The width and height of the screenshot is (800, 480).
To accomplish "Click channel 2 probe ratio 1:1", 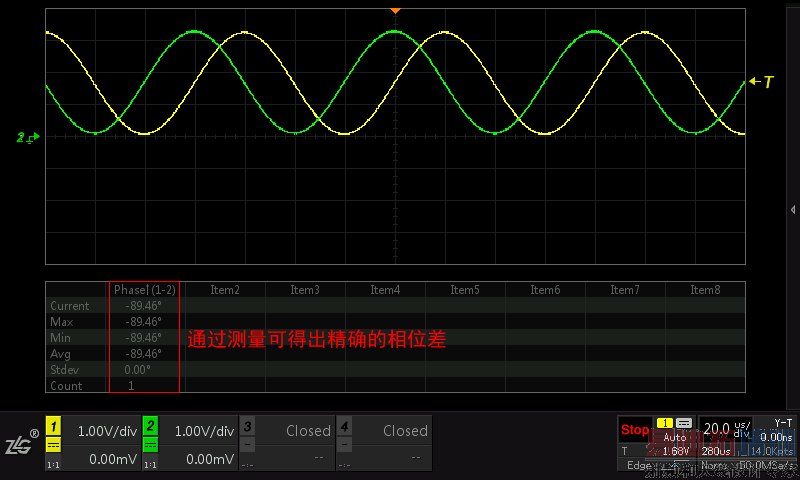I will pos(150,465).
